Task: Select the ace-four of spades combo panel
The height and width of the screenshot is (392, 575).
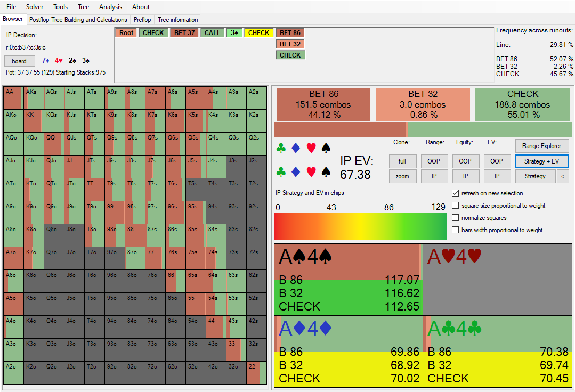Action: [348, 279]
